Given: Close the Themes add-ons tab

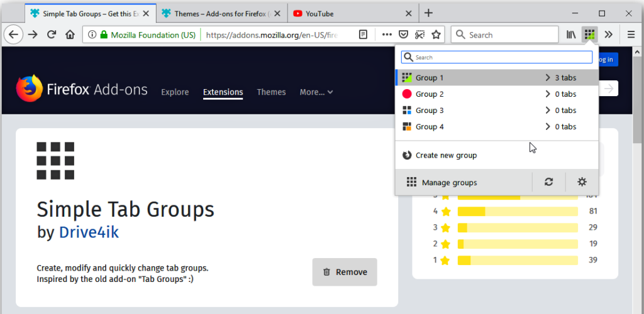Looking at the screenshot, I should coord(277,14).
